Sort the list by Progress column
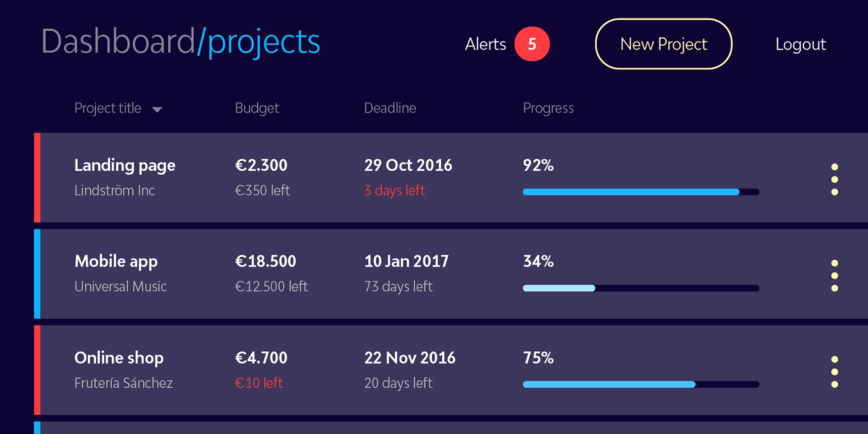The image size is (868, 434). pyautogui.click(x=548, y=108)
